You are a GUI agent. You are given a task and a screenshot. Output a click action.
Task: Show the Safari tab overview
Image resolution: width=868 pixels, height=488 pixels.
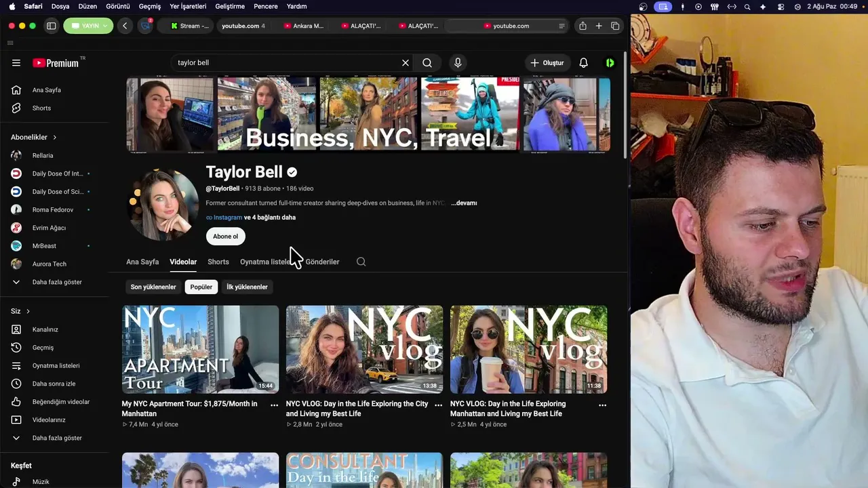[x=615, y=26]
